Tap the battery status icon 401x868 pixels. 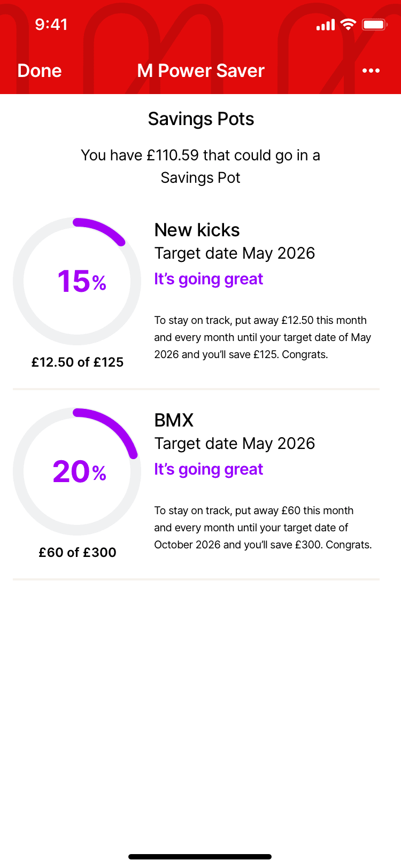coord(374,25)
